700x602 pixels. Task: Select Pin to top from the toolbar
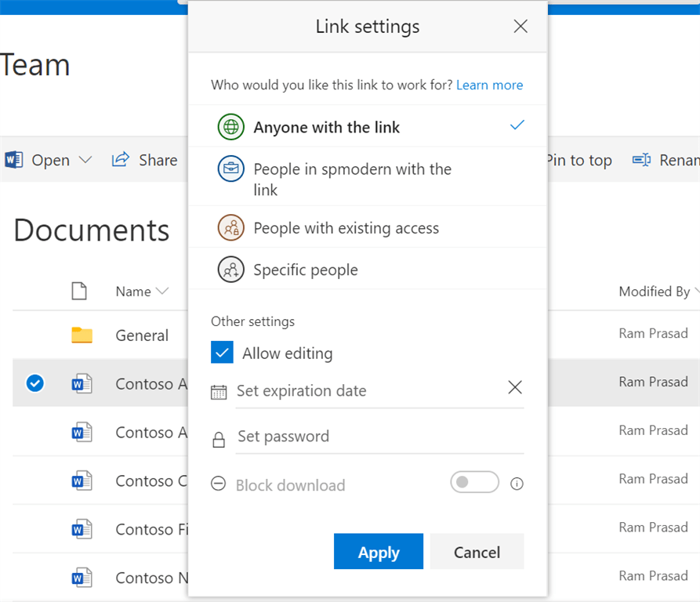tap(579, 160)
